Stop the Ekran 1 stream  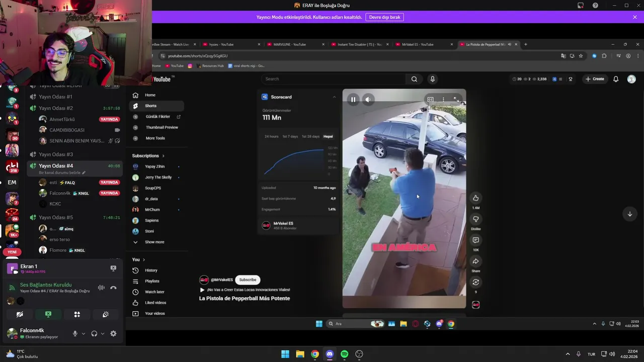click(x=113, y=268)
